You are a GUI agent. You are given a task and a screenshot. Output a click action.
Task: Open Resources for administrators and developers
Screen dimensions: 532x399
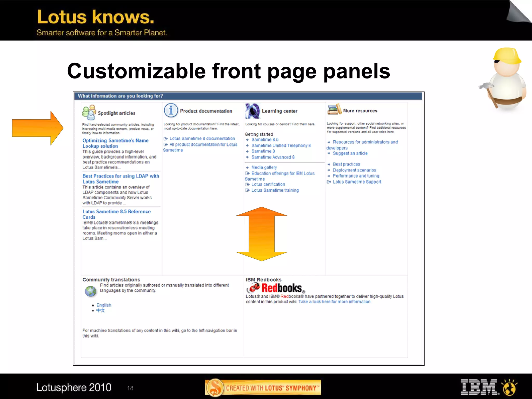[x=362, y=145]
